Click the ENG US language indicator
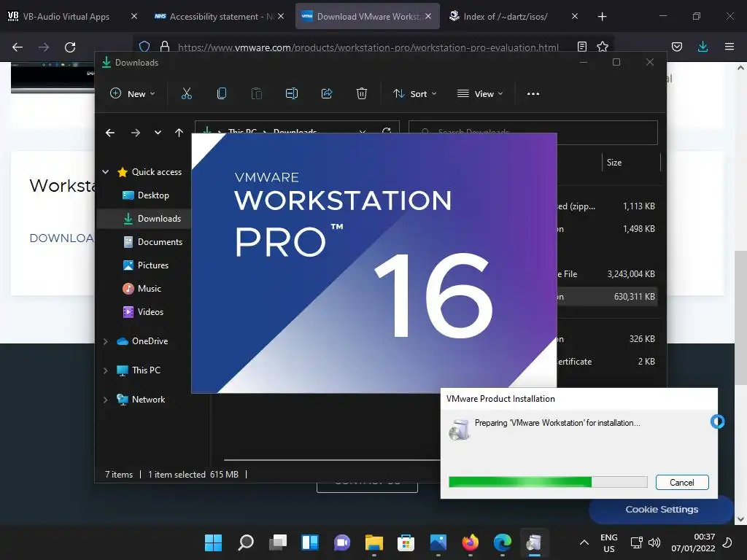Screen dimensions: 747x560 (609, 542)
